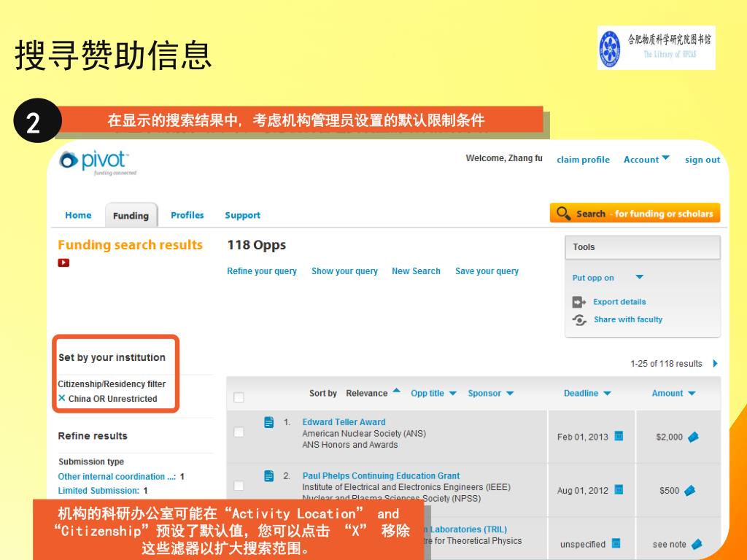This screenshot has height=560, width=747.
Task: Click the claim profile link
Action: [583, 160]
